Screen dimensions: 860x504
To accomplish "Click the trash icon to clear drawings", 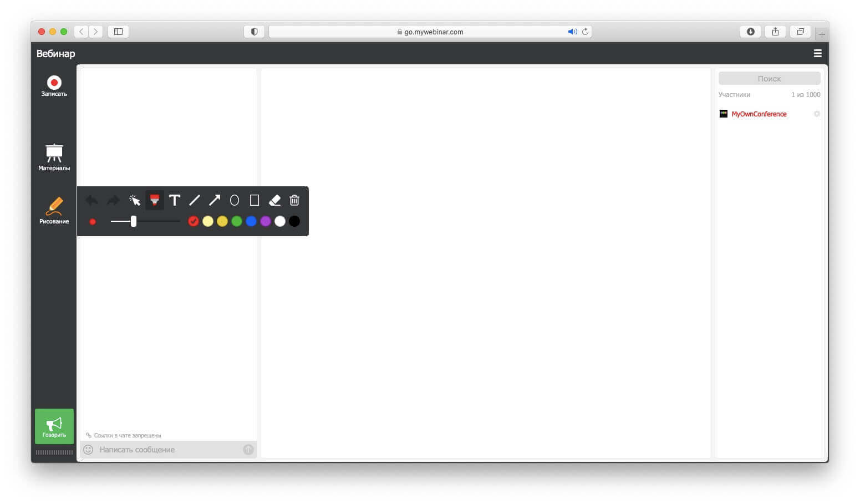I will point(294,200).
